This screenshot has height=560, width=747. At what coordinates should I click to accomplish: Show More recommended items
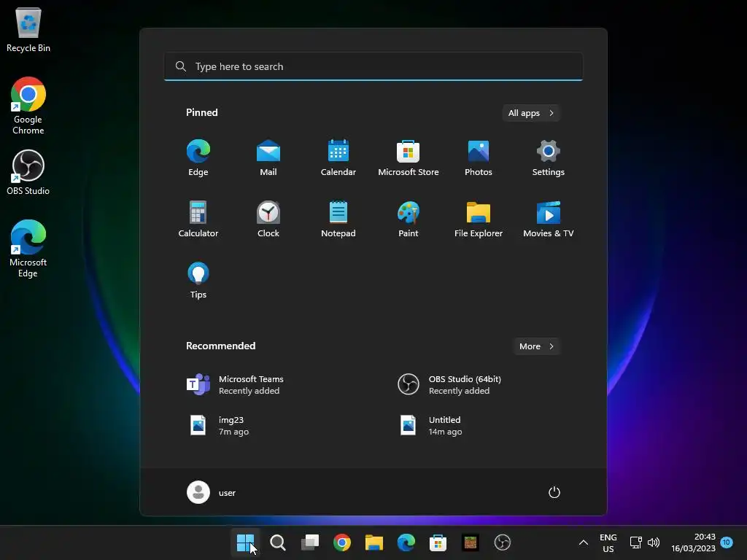click(536, 346)
